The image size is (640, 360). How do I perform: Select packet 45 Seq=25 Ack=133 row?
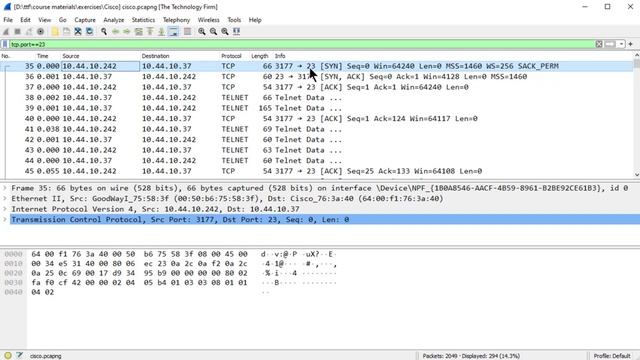pos(317,171)
